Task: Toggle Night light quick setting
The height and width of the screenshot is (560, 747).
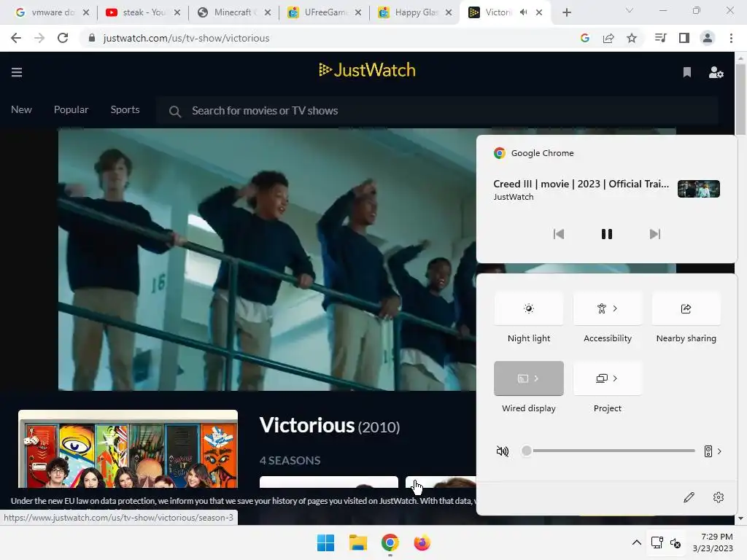Action: (x=529, y=308)
